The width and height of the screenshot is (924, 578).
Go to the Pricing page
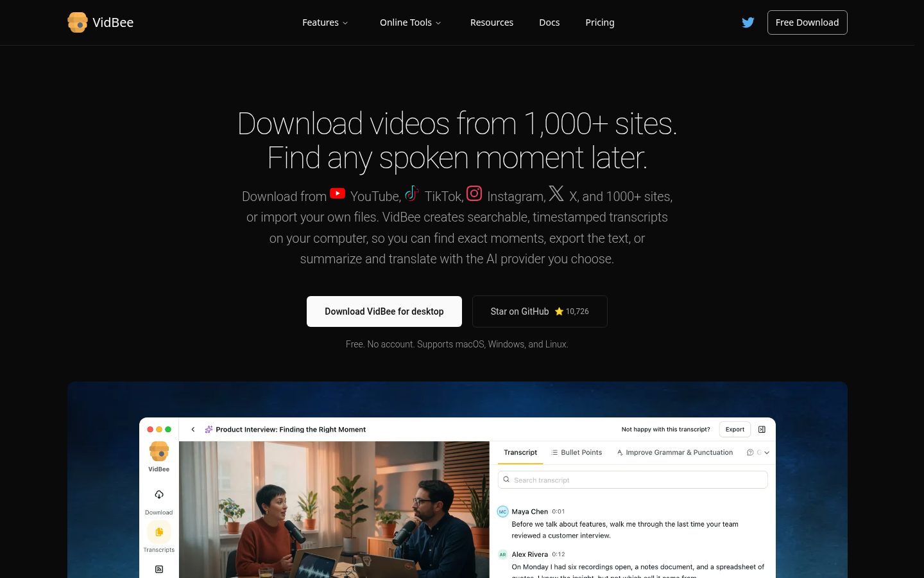(x=600, y=22)
